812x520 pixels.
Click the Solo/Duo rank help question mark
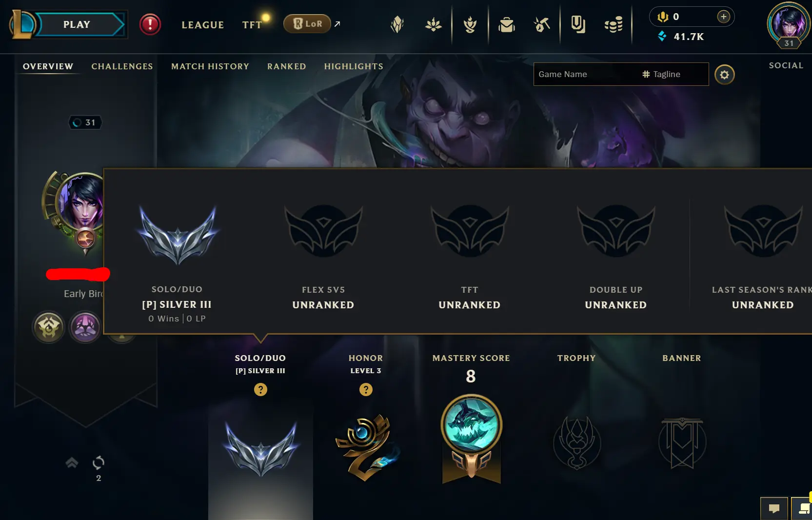pyautogui.click(x=260, y=389)
